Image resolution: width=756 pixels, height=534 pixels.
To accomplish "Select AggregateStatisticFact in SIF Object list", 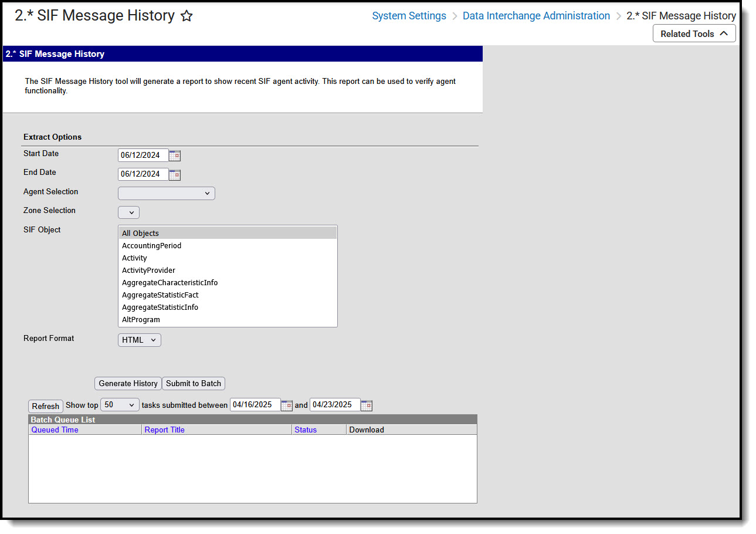I will coord(228,295).
